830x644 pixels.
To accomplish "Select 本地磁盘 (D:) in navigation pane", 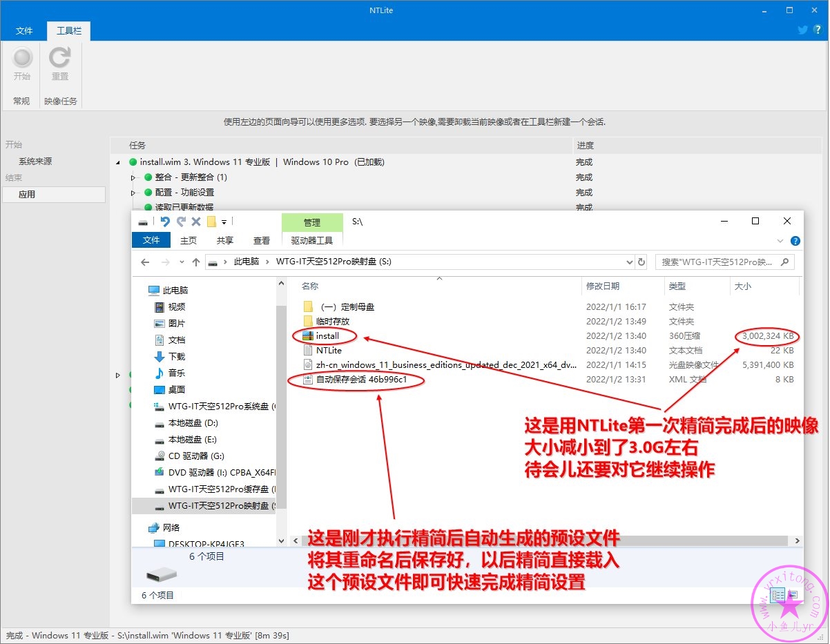I will click(193, 422).
